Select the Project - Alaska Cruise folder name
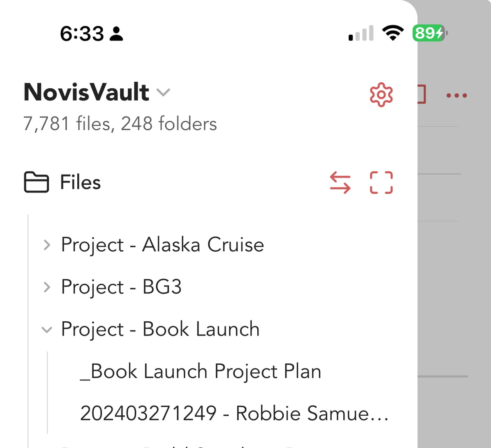This screenshot has width=491, height=448. pyautogui.click(x=162, y=245)
